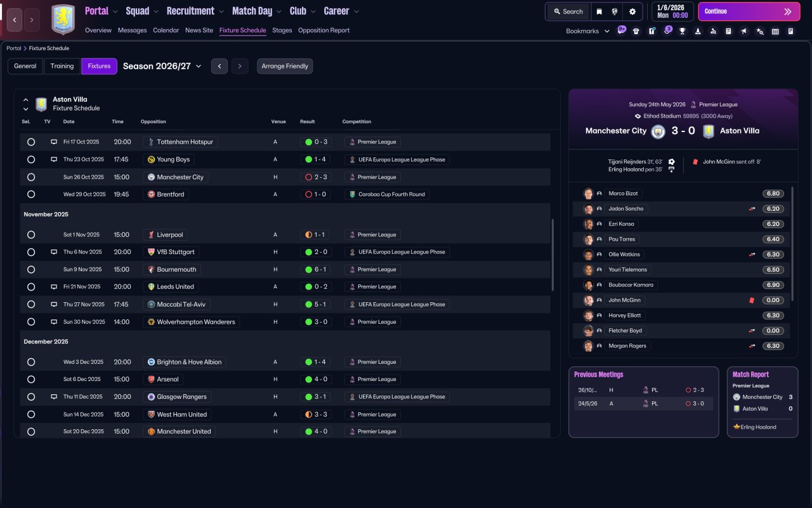Open the globe icon next to Search
This screenshot has height=508, width=812.
point(615,11)
